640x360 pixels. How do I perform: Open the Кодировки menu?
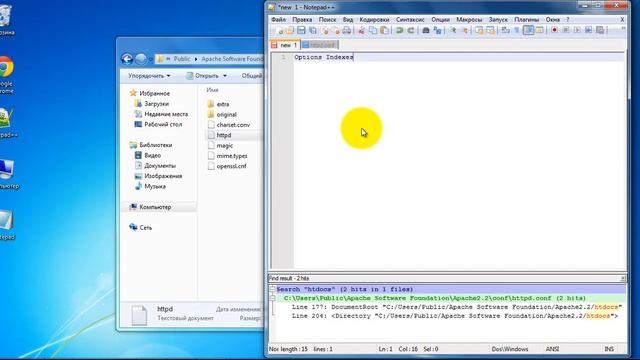pyautogui.click(x=374, y=19)
